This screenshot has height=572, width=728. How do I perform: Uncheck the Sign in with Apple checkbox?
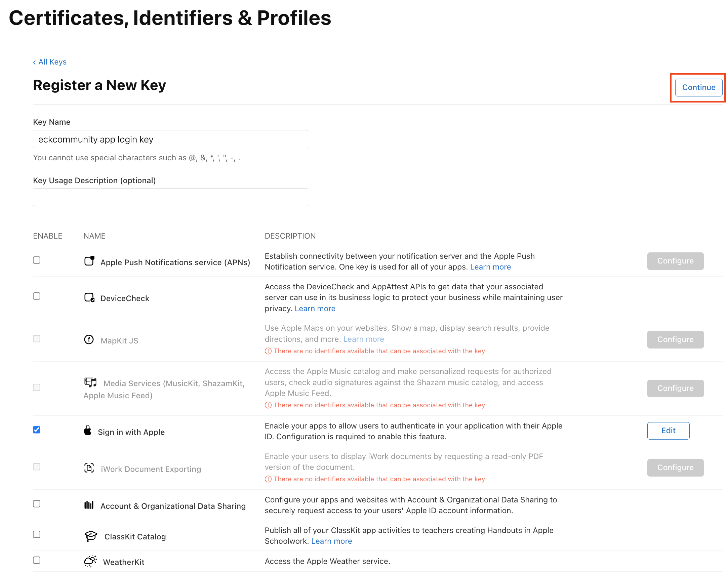[x=37, y=430]
